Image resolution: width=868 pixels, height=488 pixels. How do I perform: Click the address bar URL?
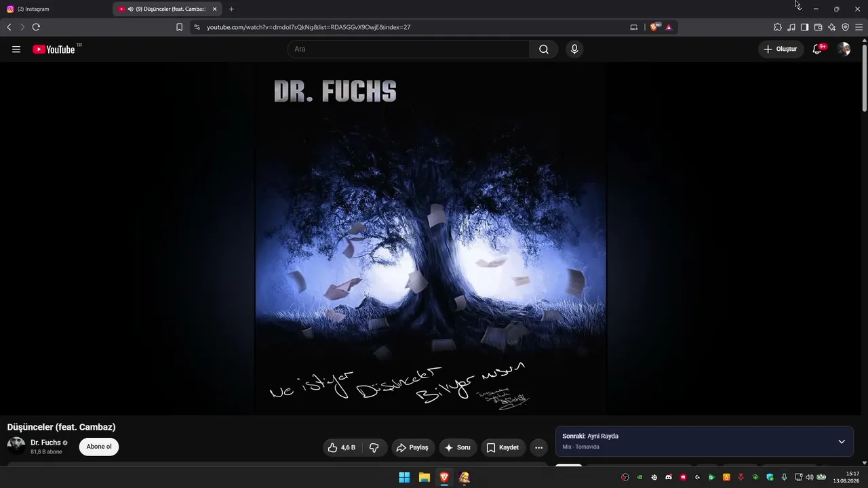pos(309,27)
